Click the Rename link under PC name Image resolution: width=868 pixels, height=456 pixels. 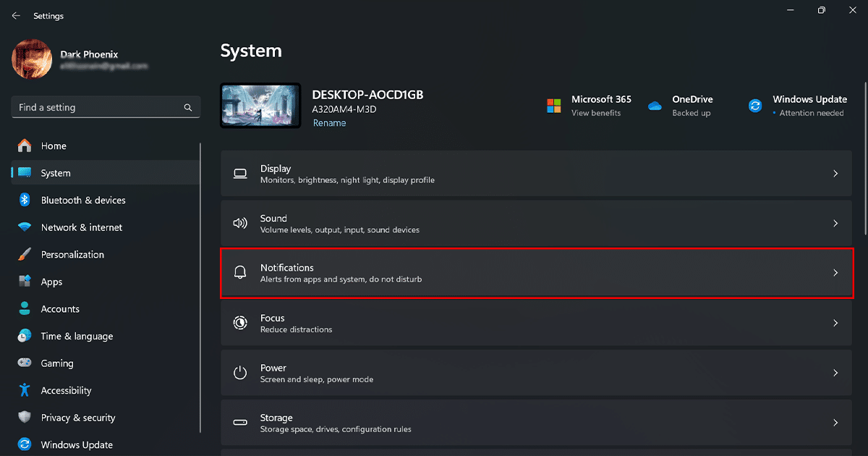coord(329,123)
